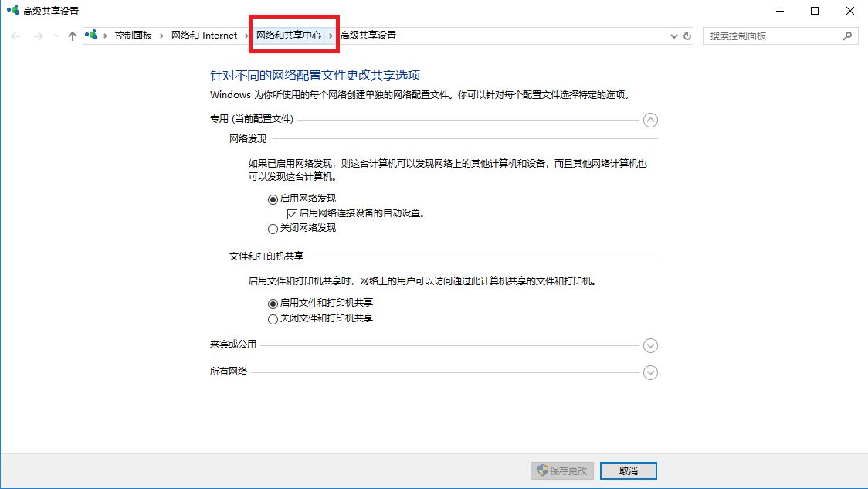Open recent locations dropdown arrow
This screenshot has height=489, width=868.
56,36
